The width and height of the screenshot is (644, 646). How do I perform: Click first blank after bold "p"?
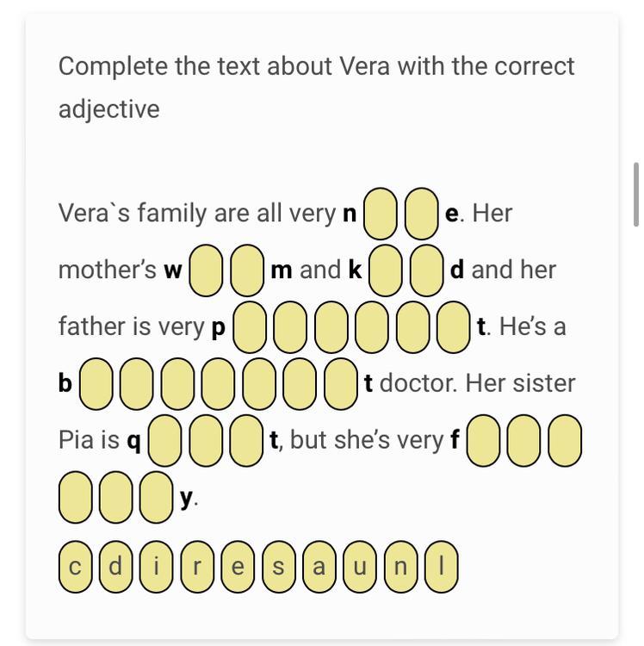click(250, 327)
